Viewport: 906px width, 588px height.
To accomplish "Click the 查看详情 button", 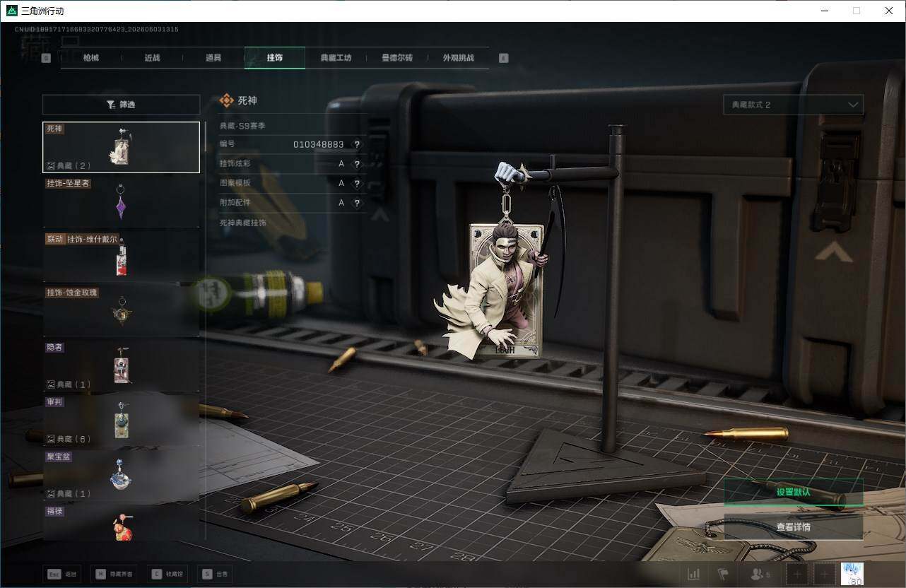I will (793, 527).
